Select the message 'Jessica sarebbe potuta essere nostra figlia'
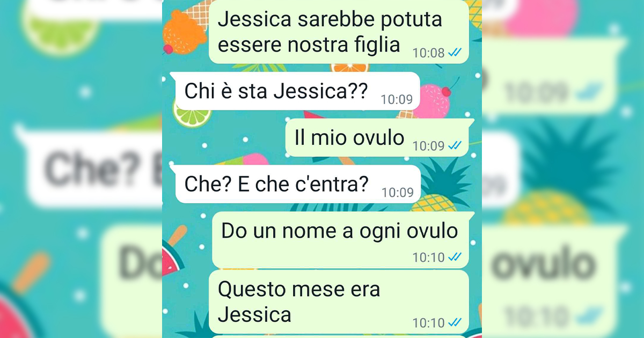Image resolution: width=644 pixels, height=338 pixels. pos(339,32)
